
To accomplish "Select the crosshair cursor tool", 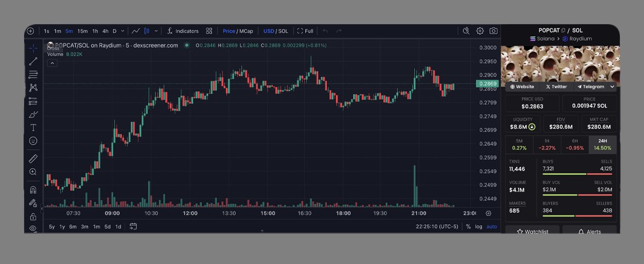I will pyautogui.click(x=33, y=48).
